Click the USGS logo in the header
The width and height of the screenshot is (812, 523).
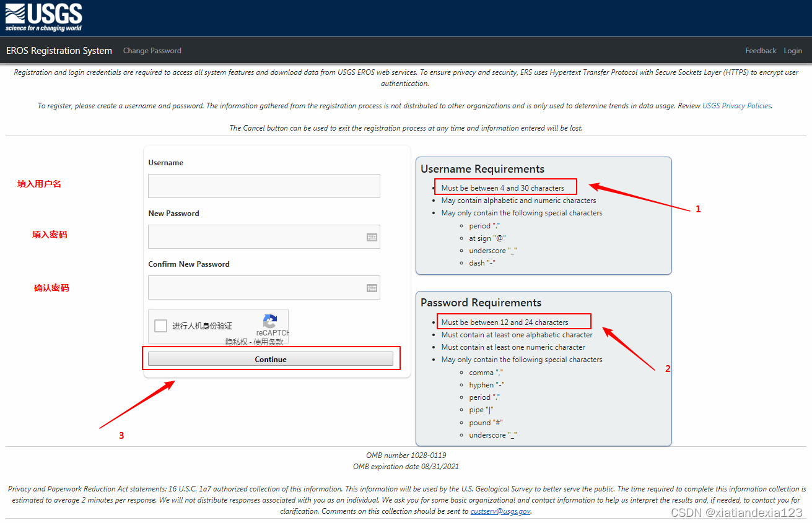[x=43, y=17]
